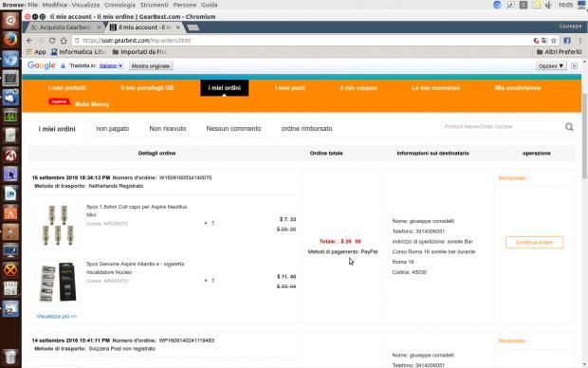Image resolution: width=588 pixels, height=368 pixels.
Task: Launch Firefox from the dock
Action: click(x=10, y=39)
